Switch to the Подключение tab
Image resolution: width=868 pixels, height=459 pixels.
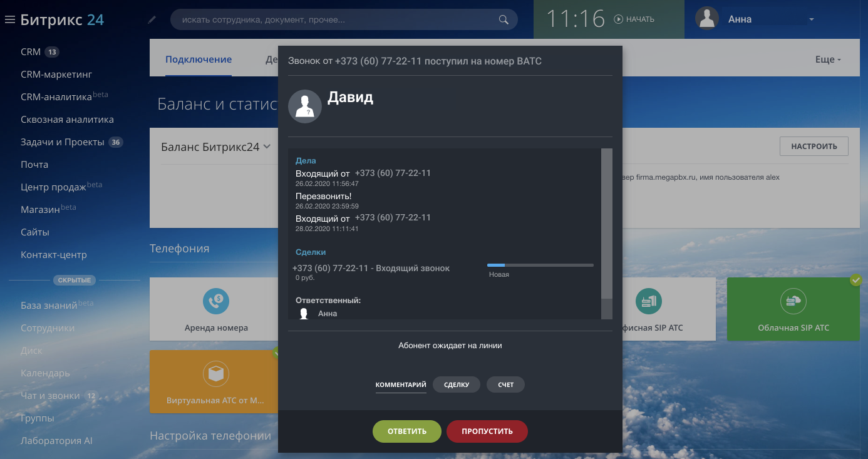click(199, 59)
